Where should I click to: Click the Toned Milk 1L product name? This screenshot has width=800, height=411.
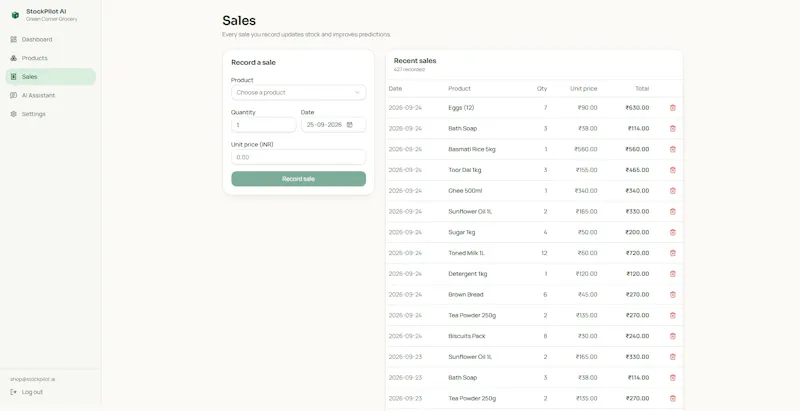(466, 253)
